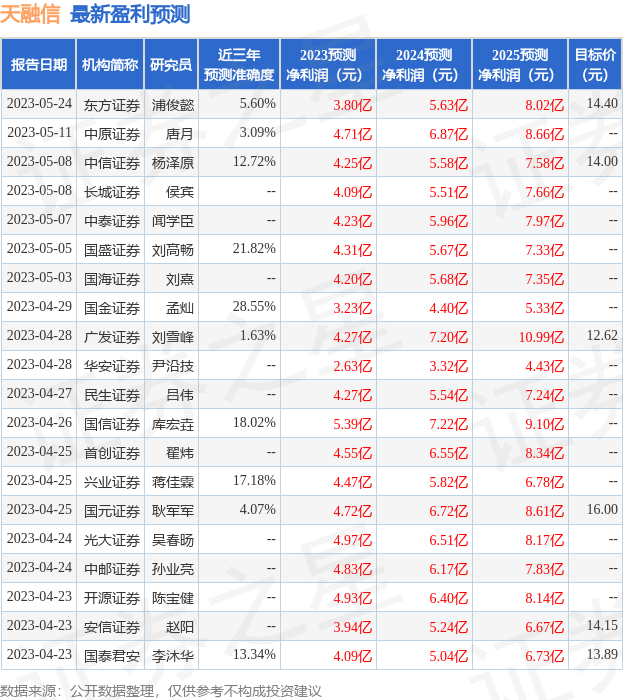Click institution 国金证券
The image size is (623, 700).
[x=112, y=308]
